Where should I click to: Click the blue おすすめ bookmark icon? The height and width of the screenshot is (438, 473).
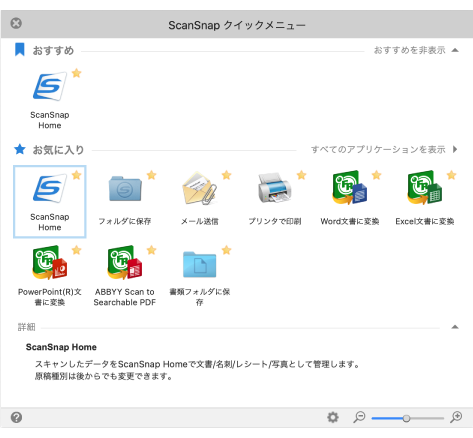pos(20,49)
